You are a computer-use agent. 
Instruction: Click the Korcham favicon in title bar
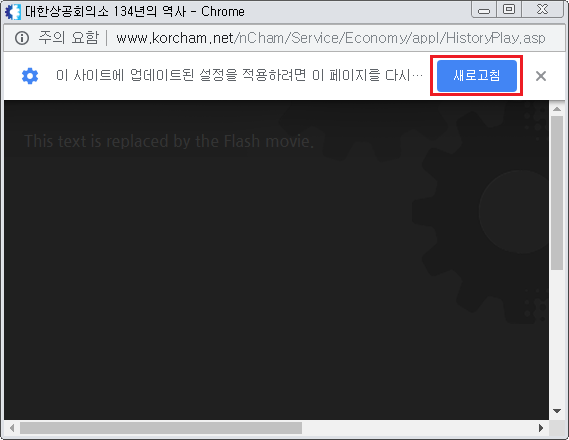point(13,12)
